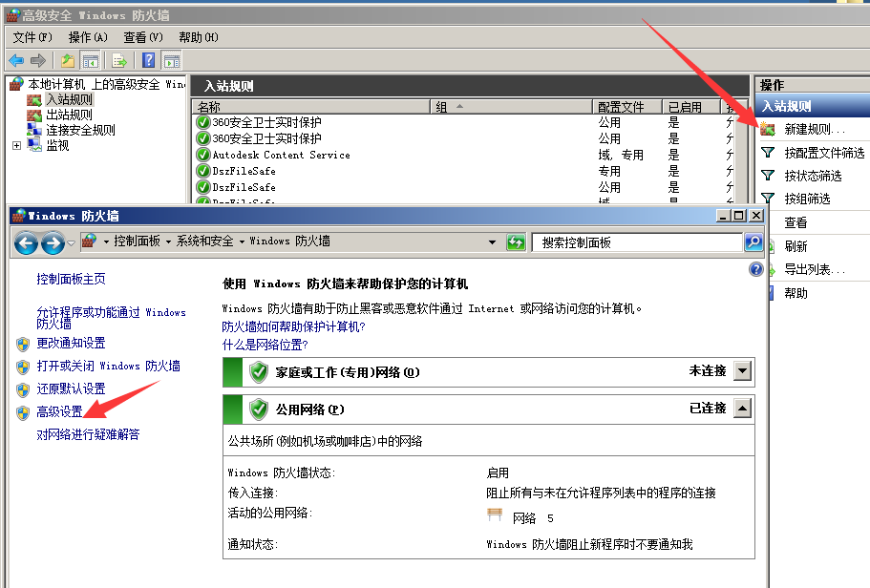Click the 打开或关闭 Windows 防火墙 link
The height and width of the screenshot is (588, 870).
(x=108, y=367)
